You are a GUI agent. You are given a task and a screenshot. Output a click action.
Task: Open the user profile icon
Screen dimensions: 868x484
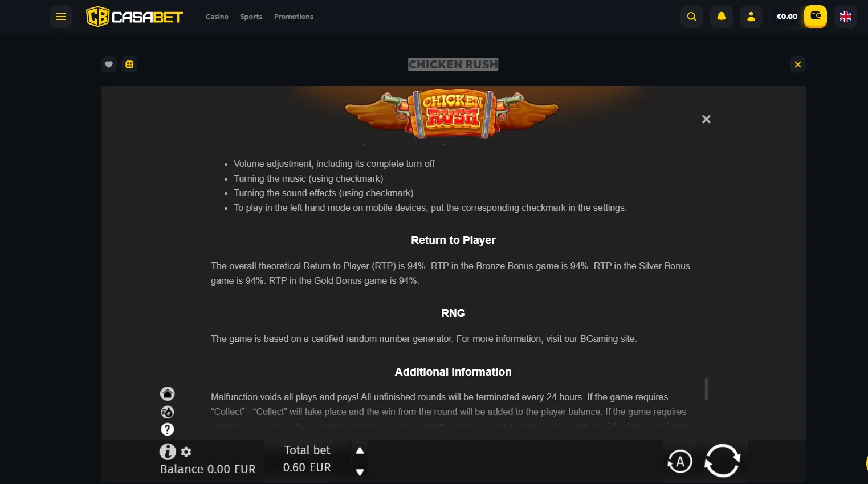[x=751, y=17]
